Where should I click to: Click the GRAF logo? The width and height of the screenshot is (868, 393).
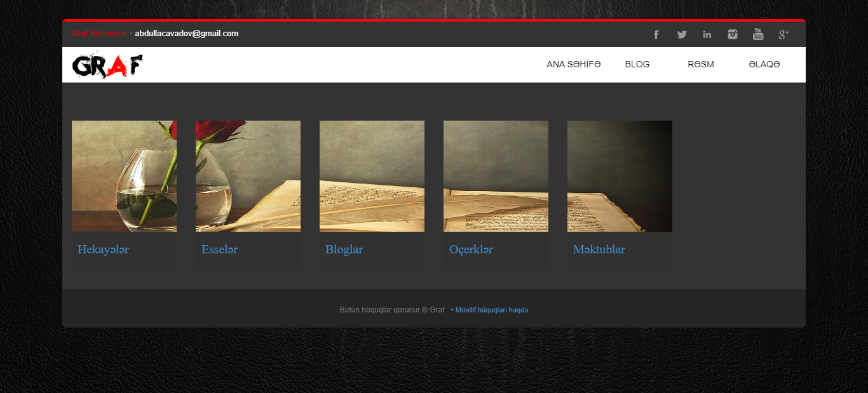[x=107, y=65]
